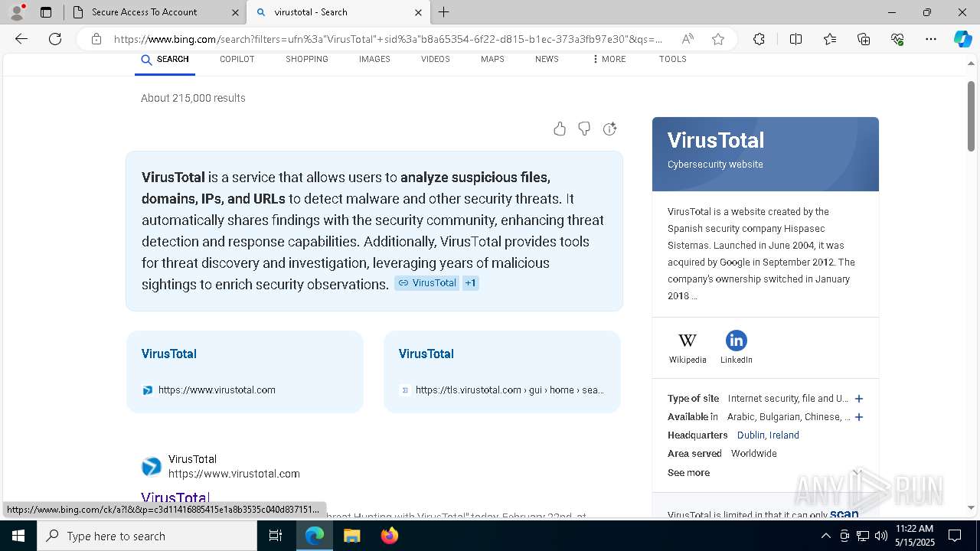Go back to the previous page
Screen dimensions: 980x551
[21, 39]
